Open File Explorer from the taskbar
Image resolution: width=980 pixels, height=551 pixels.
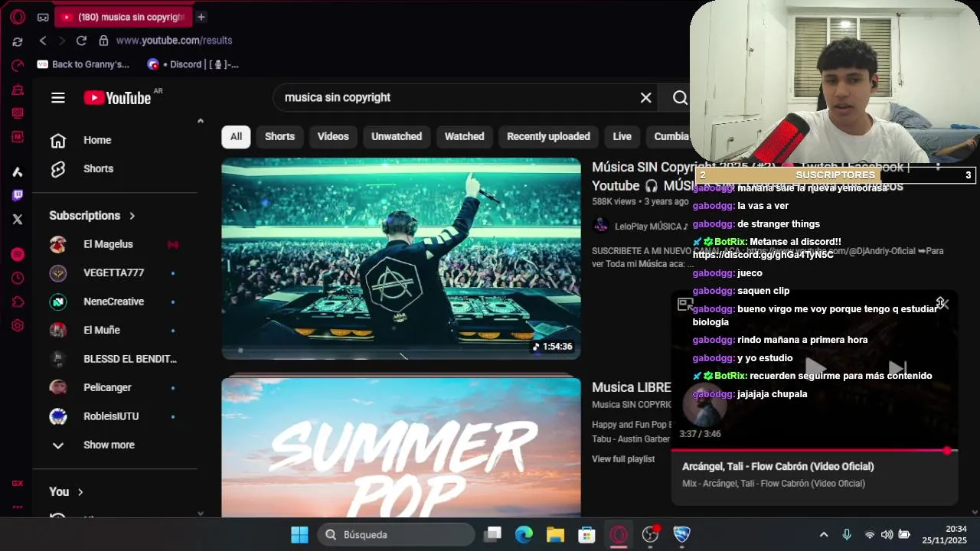[x=555, y=534]
